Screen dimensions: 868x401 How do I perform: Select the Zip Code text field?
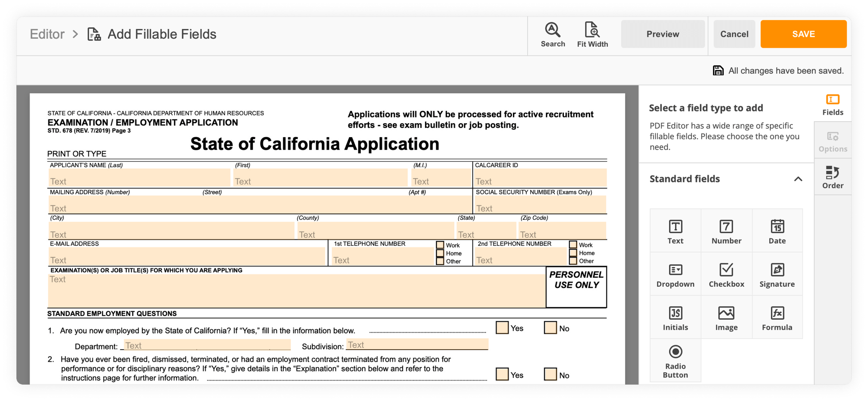click(562, 230)
